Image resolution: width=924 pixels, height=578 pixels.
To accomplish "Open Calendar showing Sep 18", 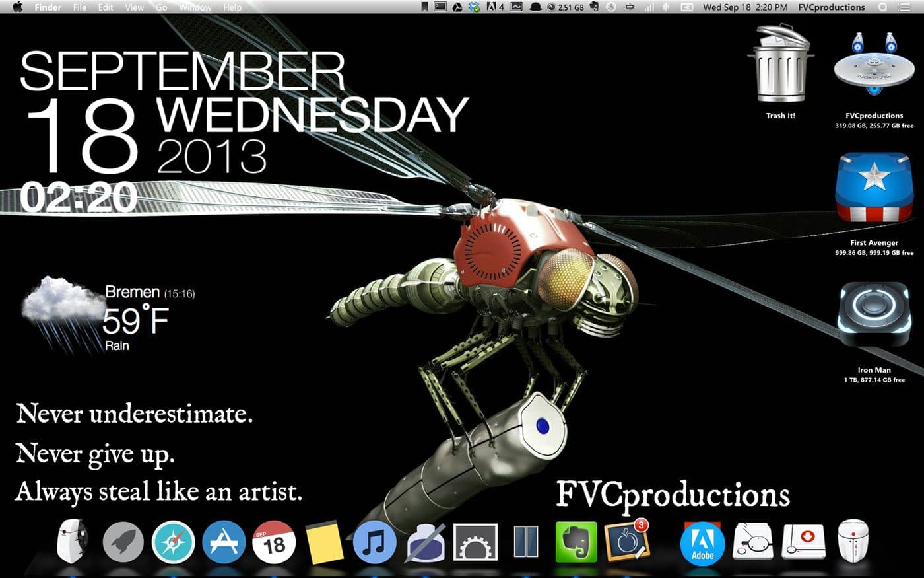I will tap(274, 542).
